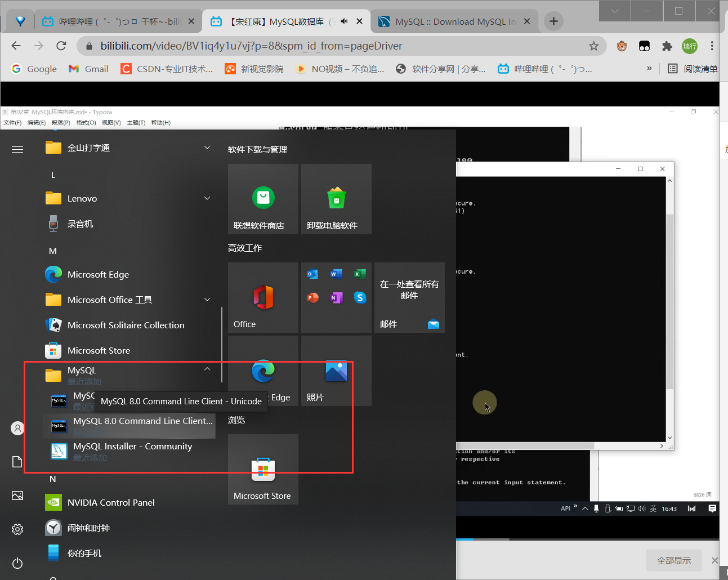The width and height of the screenshot is (728, 580).
Task: Open the Gmail bookmark
Action: [x=88, y=69]
